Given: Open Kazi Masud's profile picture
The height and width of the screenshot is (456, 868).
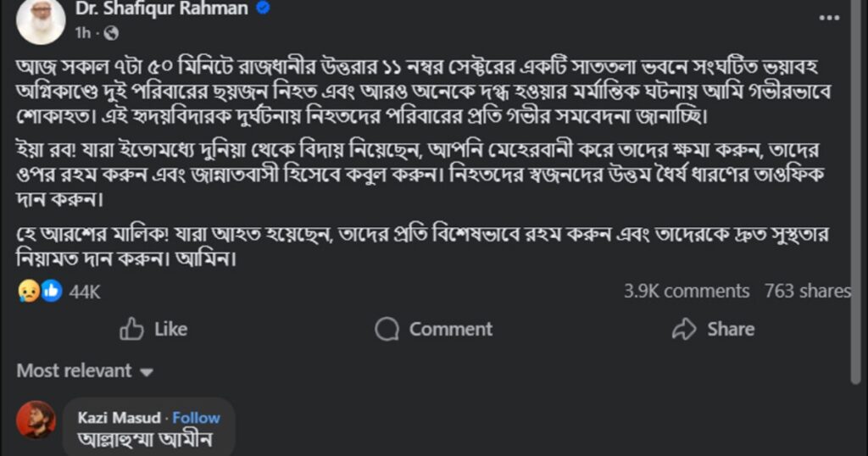Looking at the screenshot, I should point(36,420).
